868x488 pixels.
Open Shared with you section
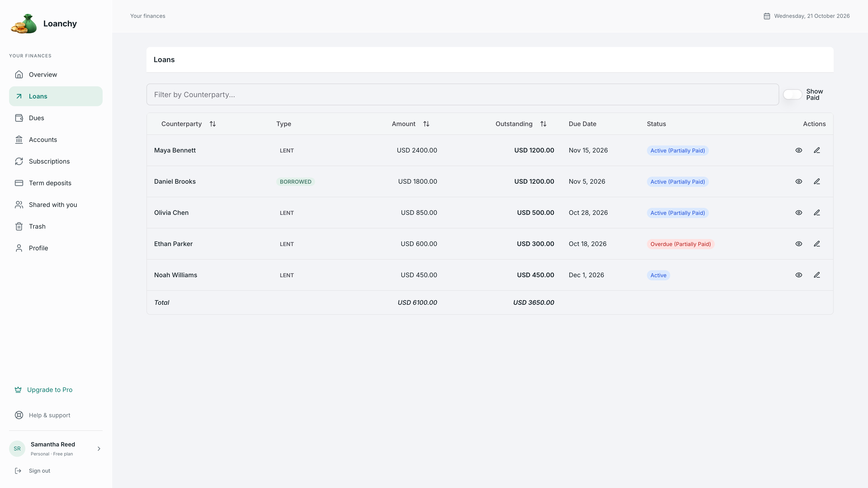[56, 205]
